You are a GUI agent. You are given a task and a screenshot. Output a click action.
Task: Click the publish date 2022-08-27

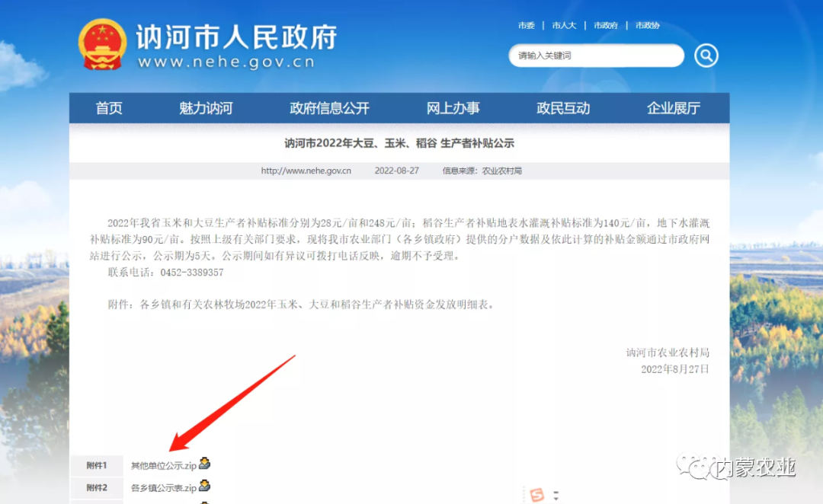(x=397, y=171)
